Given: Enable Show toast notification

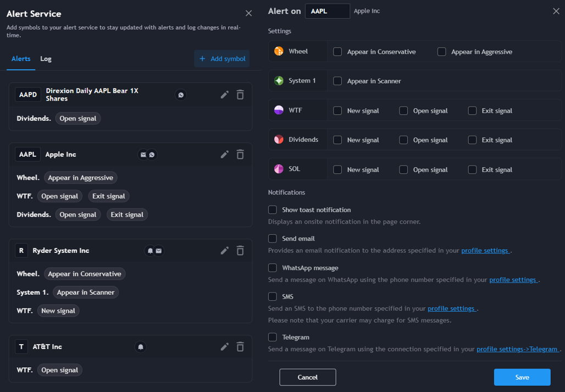Looking at the screenshot, I should click(273, 209).
